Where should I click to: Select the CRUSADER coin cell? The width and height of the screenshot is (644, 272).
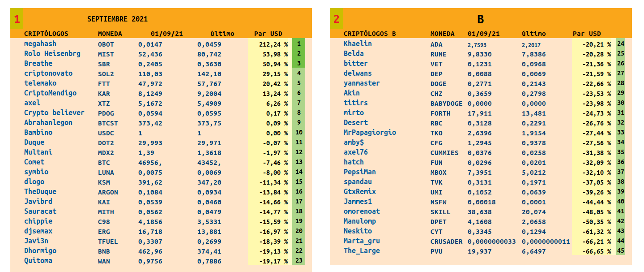pos(446,242)
